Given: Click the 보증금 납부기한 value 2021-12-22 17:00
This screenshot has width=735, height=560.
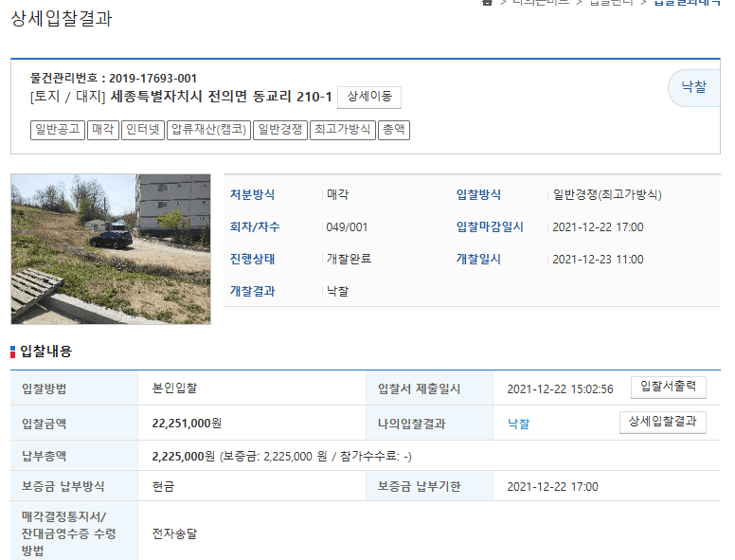Looking at the screenshot, I should pos(552,487).
